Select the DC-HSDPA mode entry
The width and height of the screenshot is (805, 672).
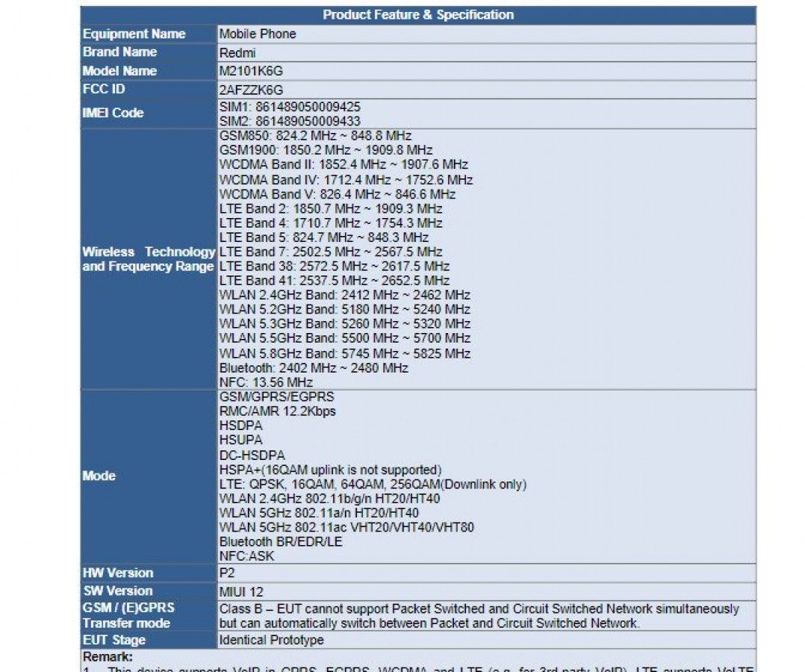click(252, 455)
